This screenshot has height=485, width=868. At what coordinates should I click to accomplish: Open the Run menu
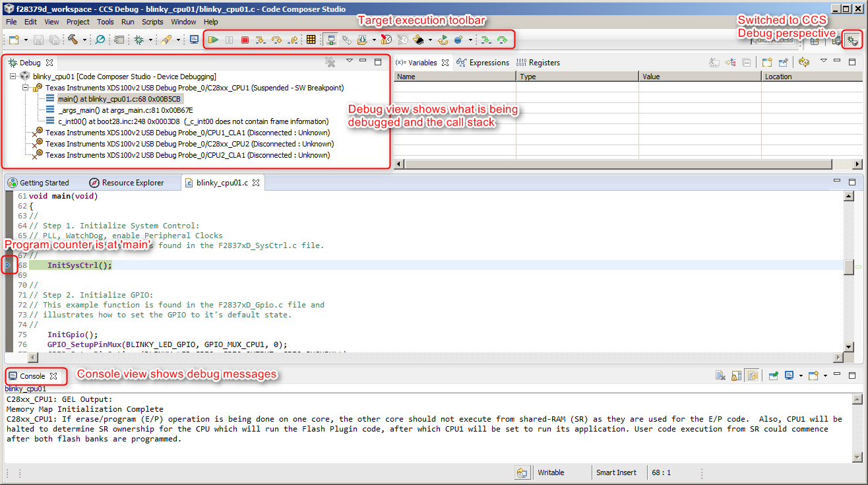pyautogui.click(x=127, y=22)
